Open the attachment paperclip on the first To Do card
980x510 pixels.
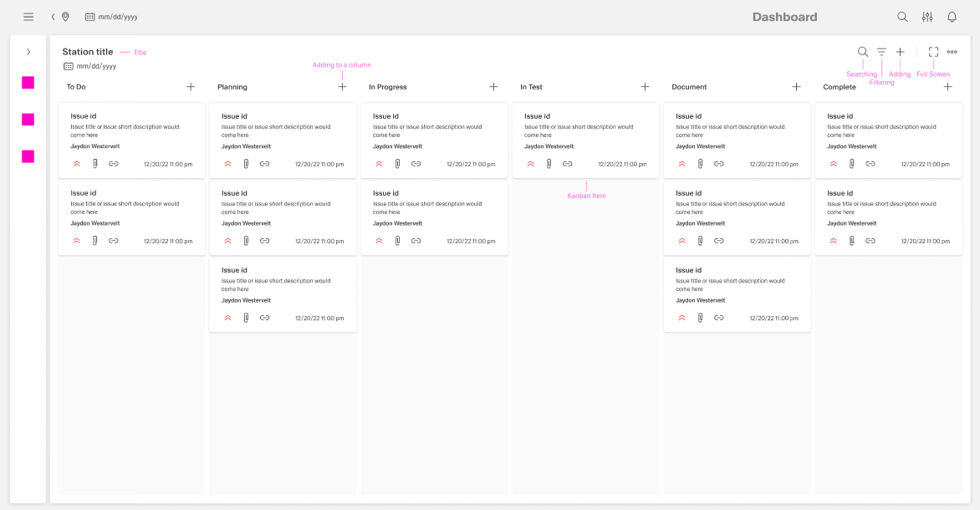point(94,164)
